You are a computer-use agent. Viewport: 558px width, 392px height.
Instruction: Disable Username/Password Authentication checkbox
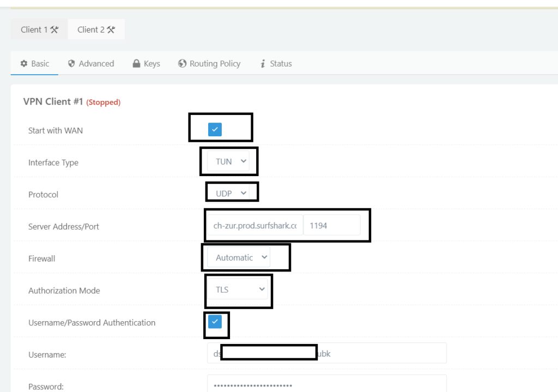(215, 322)
